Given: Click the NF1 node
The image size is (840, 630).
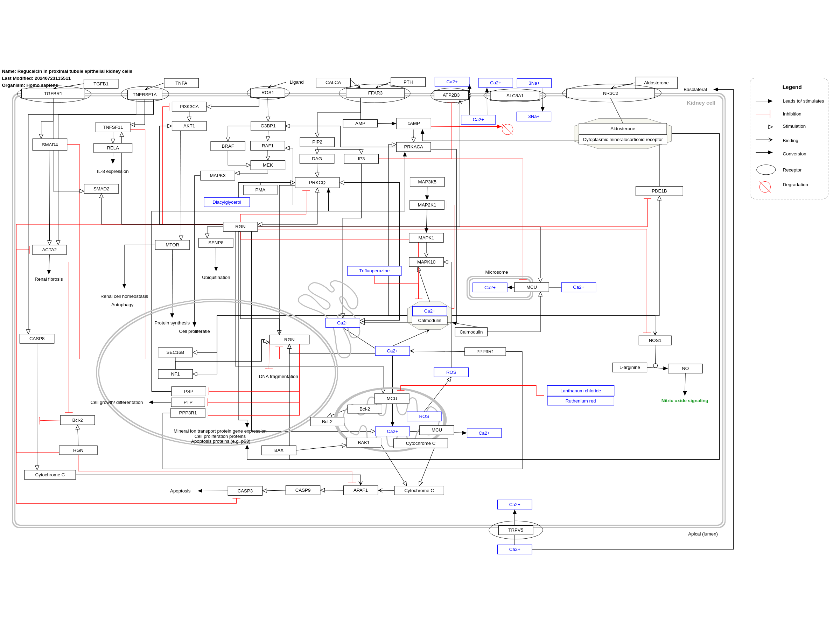Looking at the screenshot, I should tap(175, 374).
